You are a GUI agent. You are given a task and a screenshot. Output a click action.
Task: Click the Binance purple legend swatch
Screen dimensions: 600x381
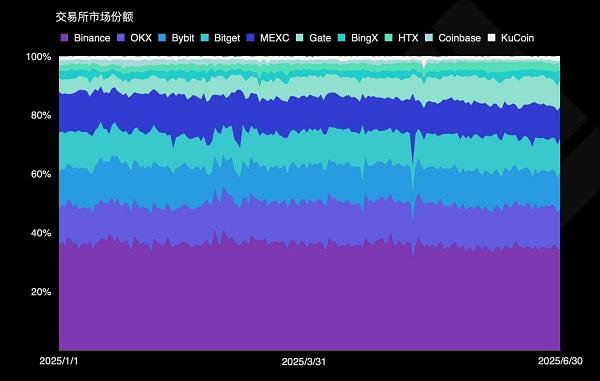[x=65, y=38]
